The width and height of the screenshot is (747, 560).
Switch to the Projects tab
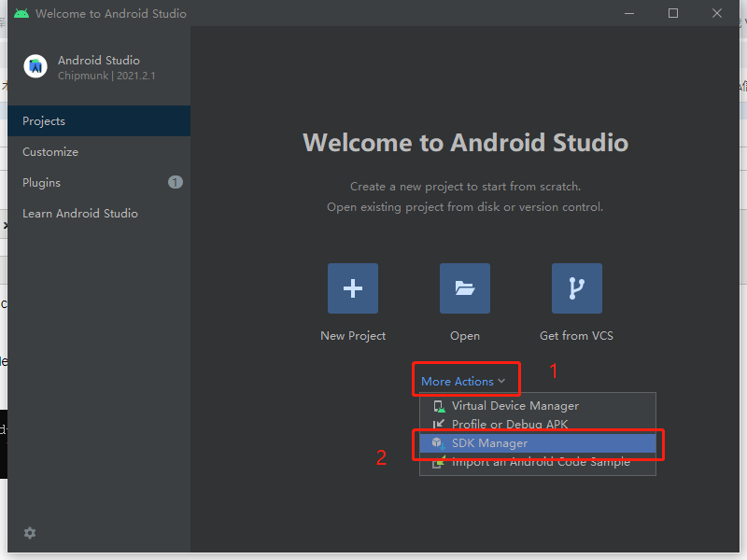99,121
